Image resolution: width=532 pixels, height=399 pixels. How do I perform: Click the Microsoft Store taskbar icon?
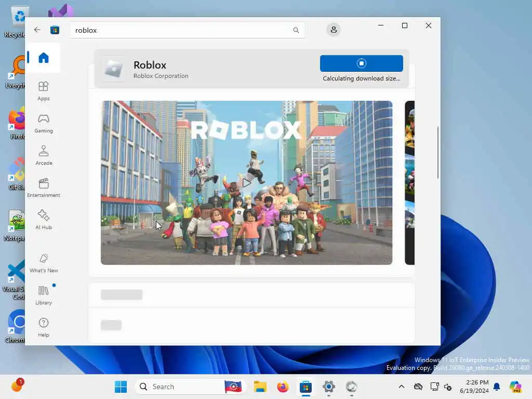305,387
